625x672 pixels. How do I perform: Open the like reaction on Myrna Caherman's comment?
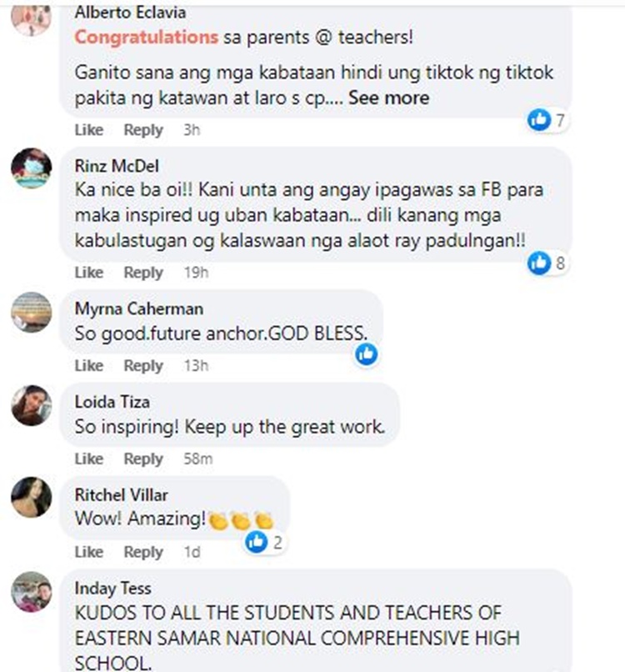pyautogui.click(x=367, y=354)
